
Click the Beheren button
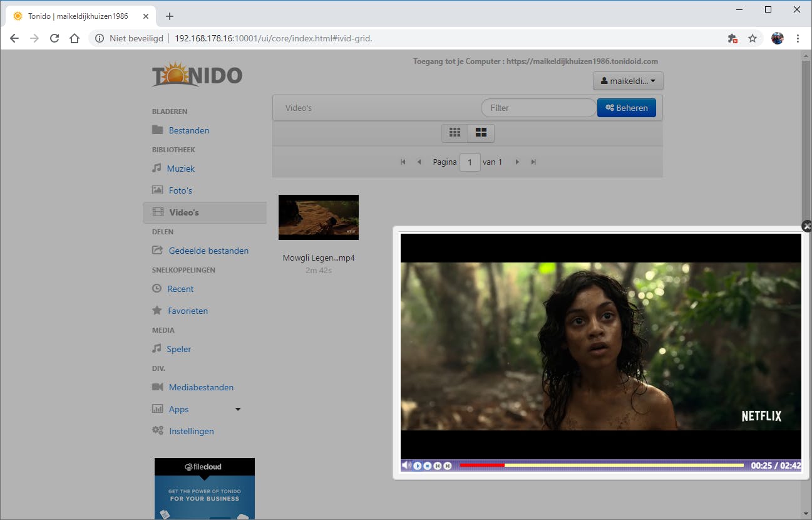[x=627, y=108]
